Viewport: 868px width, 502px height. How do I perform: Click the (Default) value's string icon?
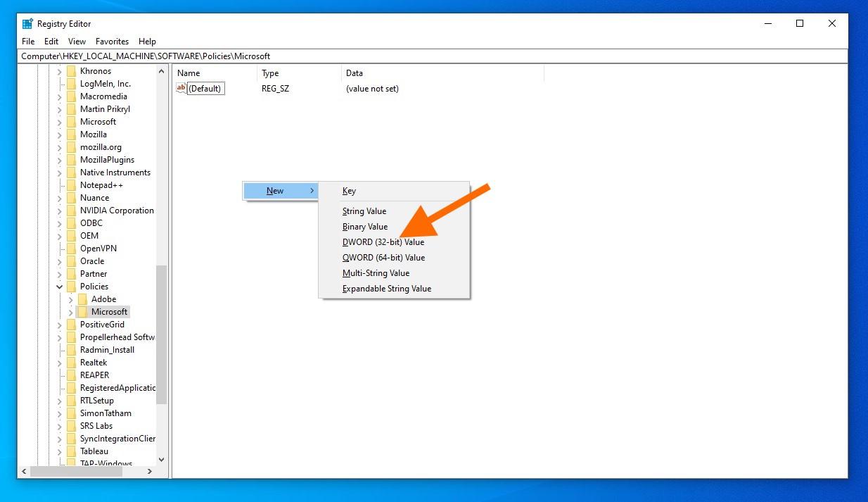pos(181,88)
